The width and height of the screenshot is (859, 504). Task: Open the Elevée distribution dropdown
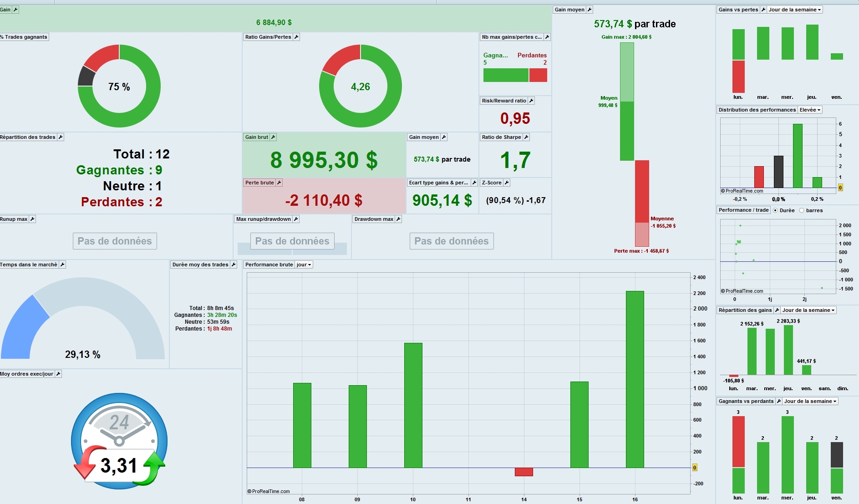[x=810, y=110]
